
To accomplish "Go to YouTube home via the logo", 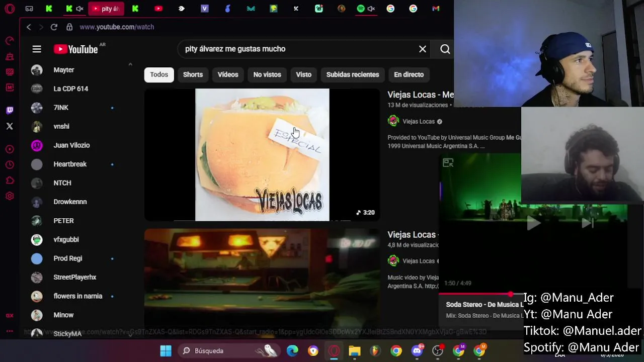I will 76,49.
